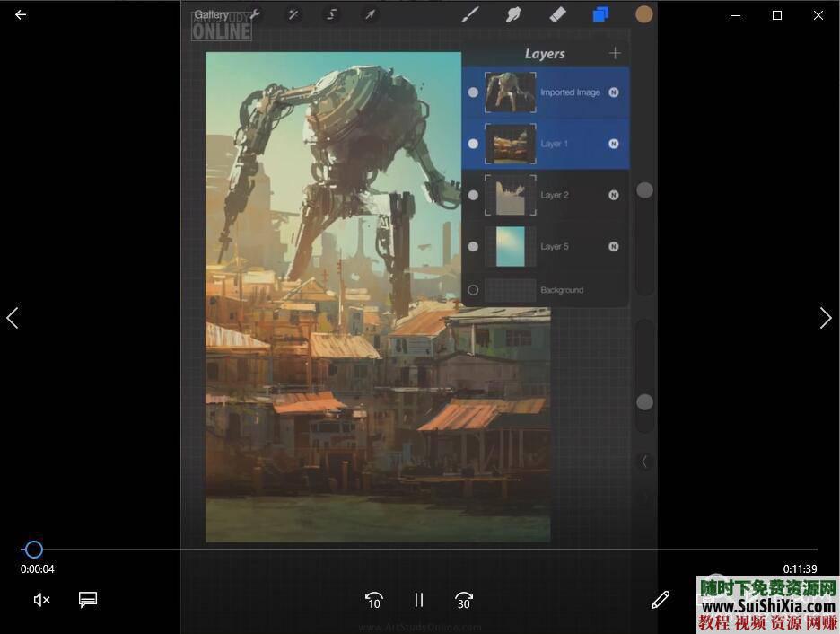Select the Eraser tool
840x634 pixels.
[556, 14]
